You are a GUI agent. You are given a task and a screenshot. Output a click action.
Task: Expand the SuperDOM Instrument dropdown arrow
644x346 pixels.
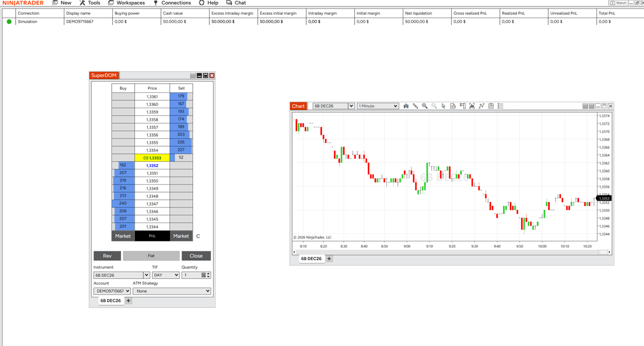pyautogui.click(x=146, y=275)
